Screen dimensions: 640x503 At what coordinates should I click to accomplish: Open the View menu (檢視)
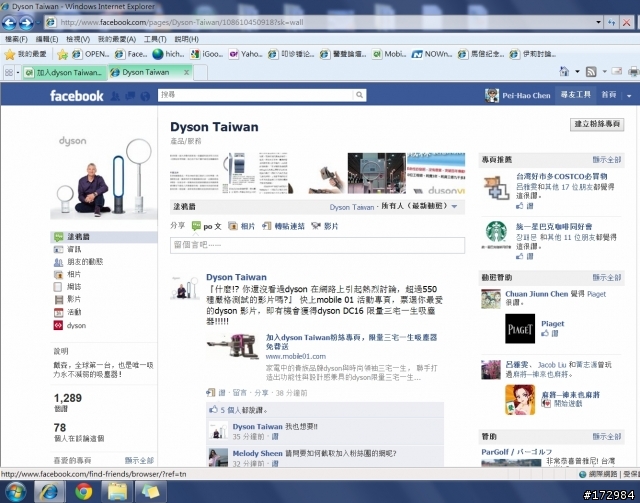click(78, 39)
